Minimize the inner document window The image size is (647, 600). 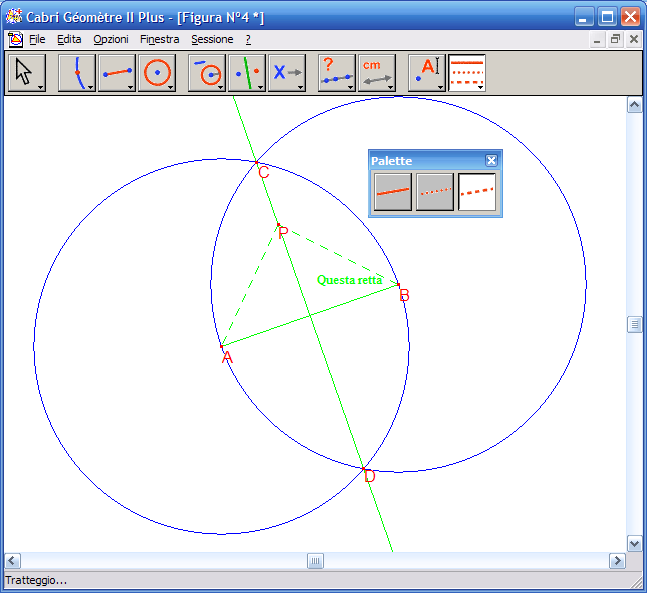coord(597,40)
